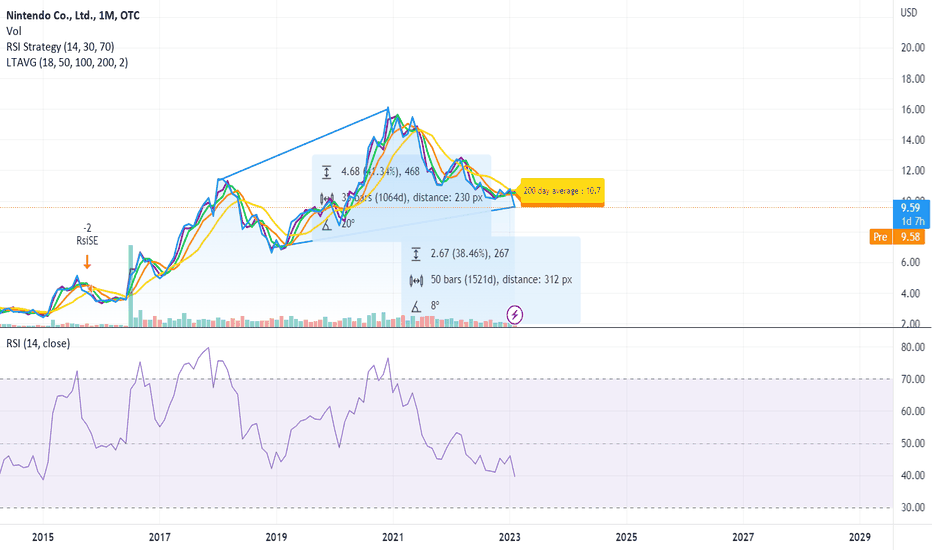Click the 4.00 price axis label

pyautogui.click(x=913, y=294)
